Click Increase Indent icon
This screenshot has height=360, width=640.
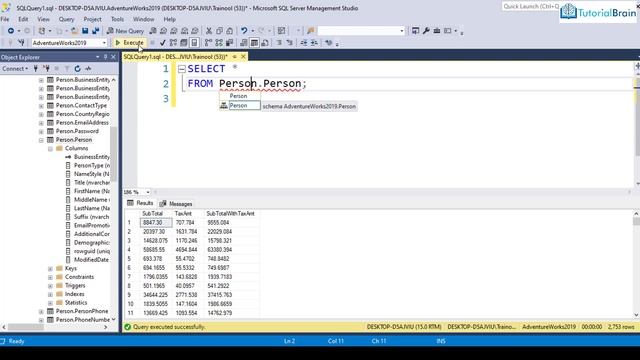pyautogui.click(x=314, y=42)
